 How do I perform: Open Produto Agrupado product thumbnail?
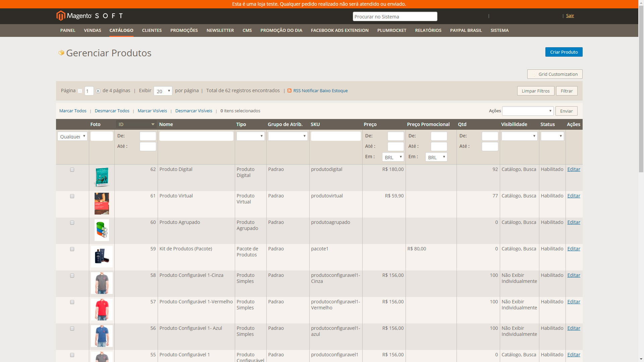click(x=102, y=230)
